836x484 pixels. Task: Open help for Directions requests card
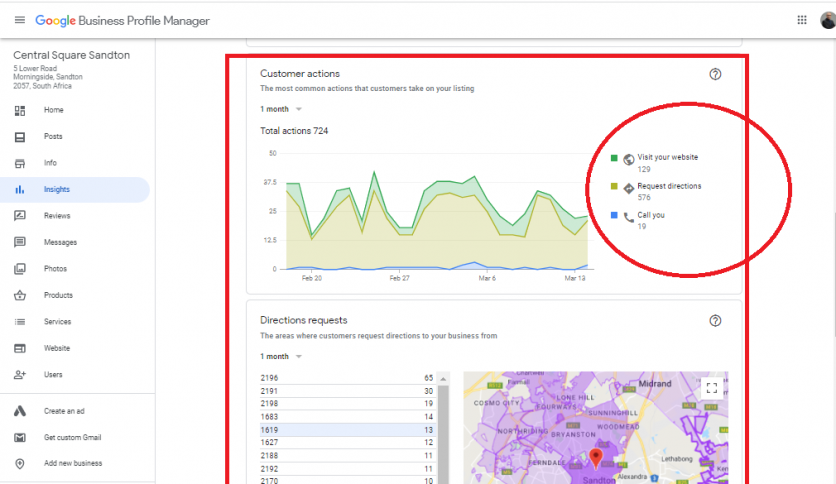(x=715, y=320)
